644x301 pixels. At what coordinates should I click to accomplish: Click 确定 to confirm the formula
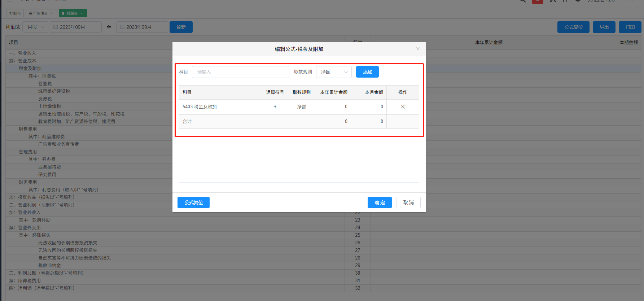[380, 202]
